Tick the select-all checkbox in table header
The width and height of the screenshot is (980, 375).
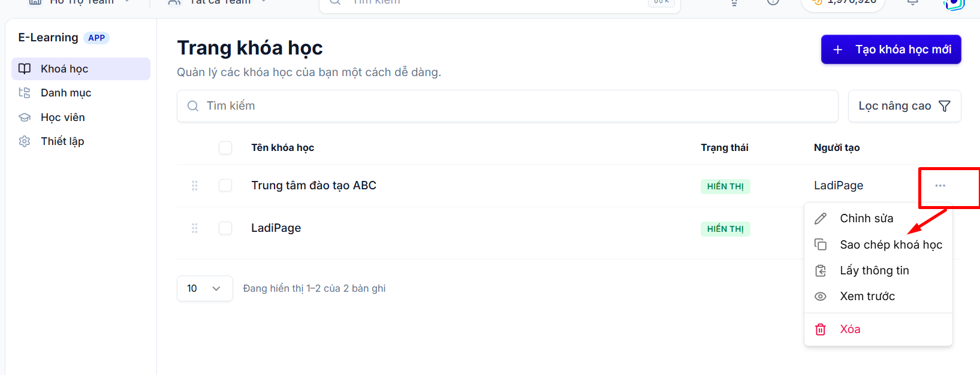click(x=225, y=148)
